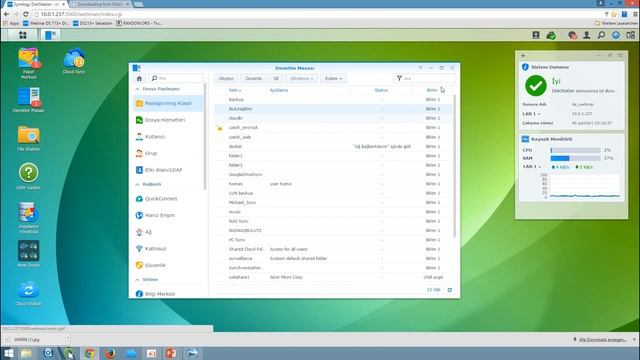Viewport: 640px width, 360px height.
Task: Open Grup settings in sidebar
Action: 168,153
